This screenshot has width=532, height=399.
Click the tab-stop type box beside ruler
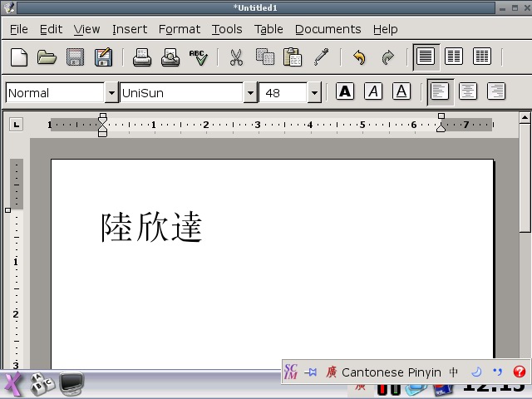click(17, 125)
